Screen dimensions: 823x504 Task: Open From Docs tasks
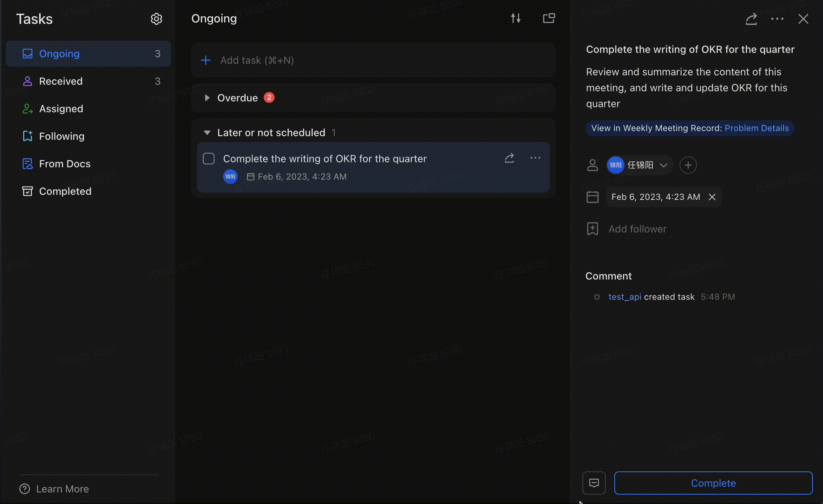coord(88,164)
